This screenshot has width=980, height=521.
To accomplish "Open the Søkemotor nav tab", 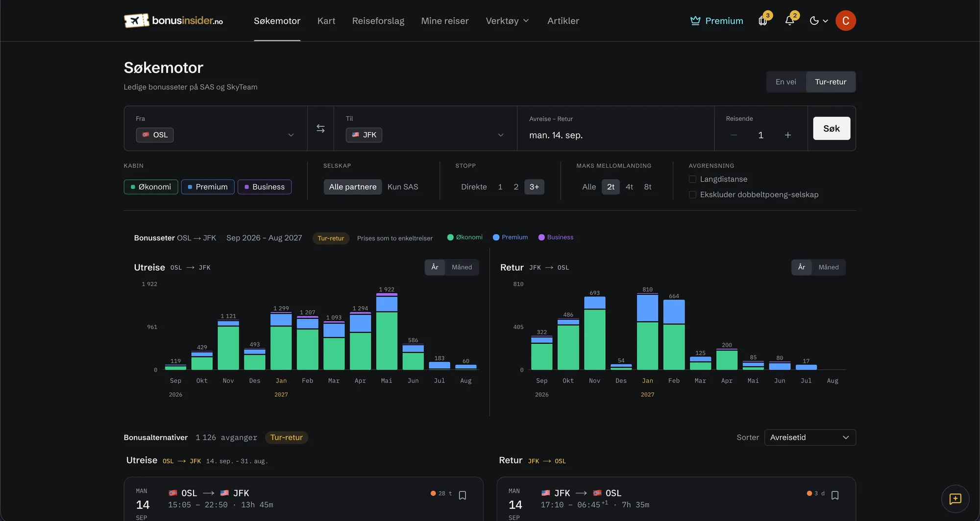I will pos(277,21).
